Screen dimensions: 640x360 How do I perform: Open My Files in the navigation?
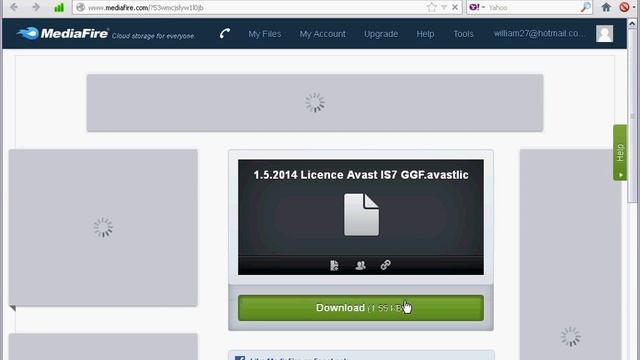(x=264, y=34)
